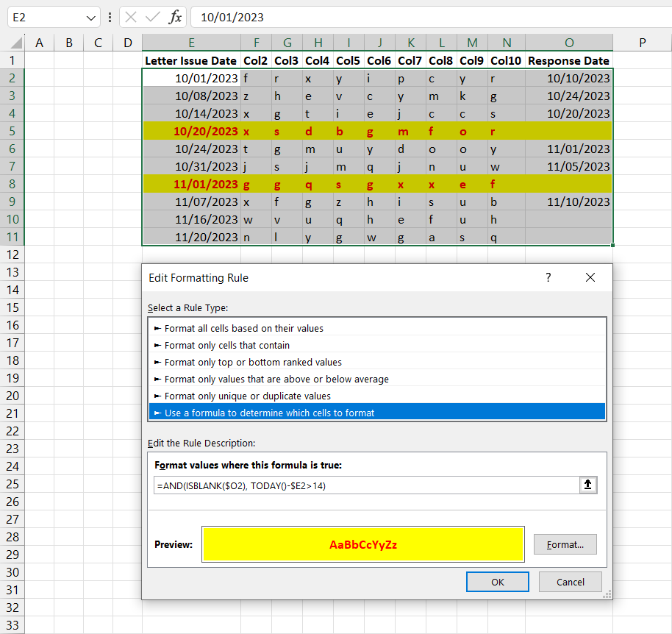Screen dimensions: 672x634
Task: Click the collapse dialog range selector icon
Action: click(587, 485)
